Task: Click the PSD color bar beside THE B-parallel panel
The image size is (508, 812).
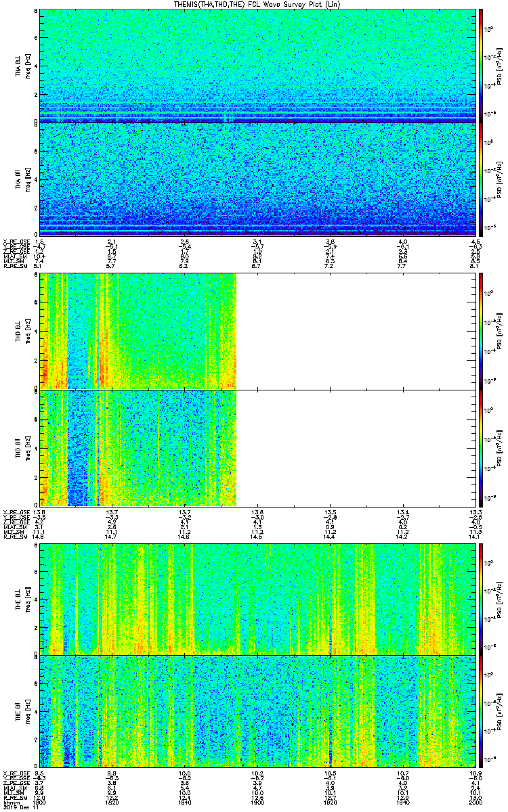Action: point(481,710)
